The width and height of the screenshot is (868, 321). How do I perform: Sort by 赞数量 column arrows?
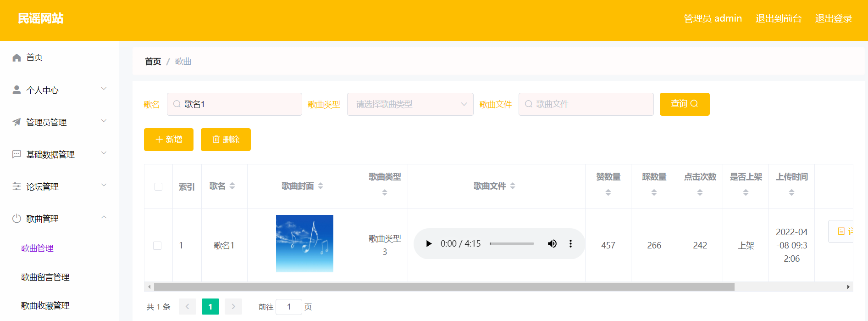tap(608, 192)
